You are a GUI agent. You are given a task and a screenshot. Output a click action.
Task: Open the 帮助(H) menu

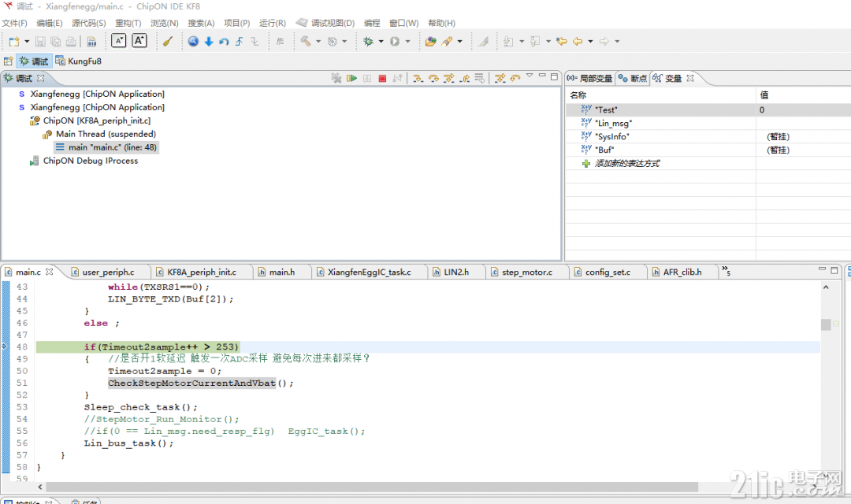(441, 23)
